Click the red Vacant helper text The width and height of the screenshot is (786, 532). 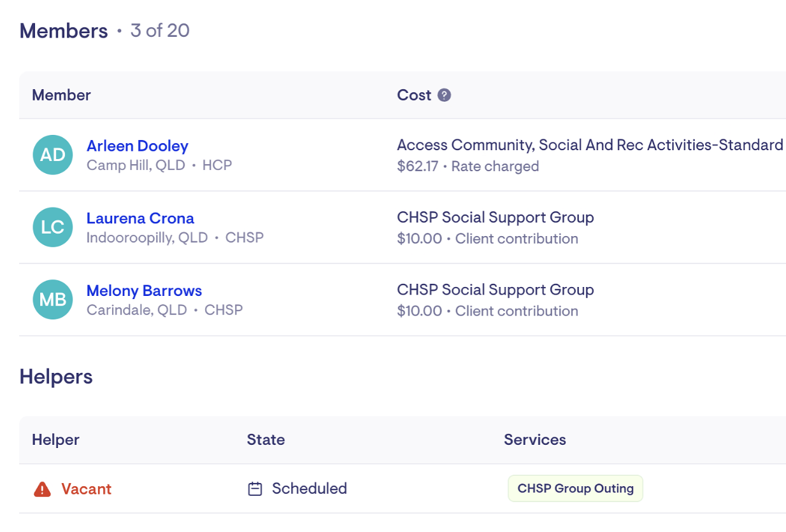(x=86, y=489)
